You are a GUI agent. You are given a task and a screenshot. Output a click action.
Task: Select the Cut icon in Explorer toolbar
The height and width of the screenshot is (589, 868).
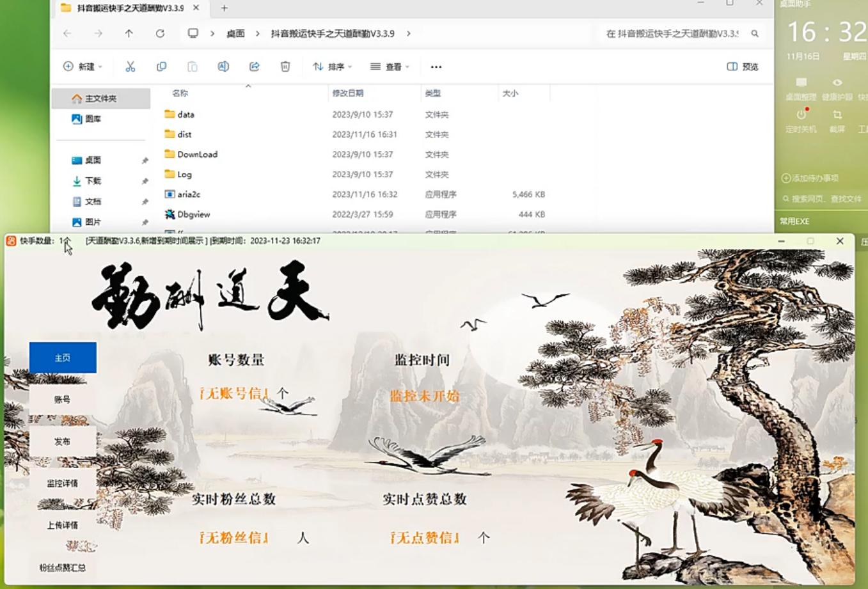tap(130, 66)
